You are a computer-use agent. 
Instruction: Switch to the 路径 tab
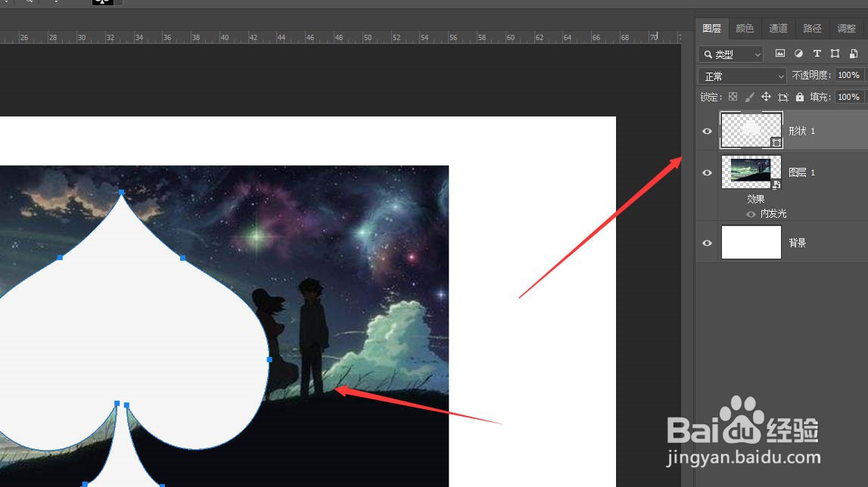[x=812, y=28]
